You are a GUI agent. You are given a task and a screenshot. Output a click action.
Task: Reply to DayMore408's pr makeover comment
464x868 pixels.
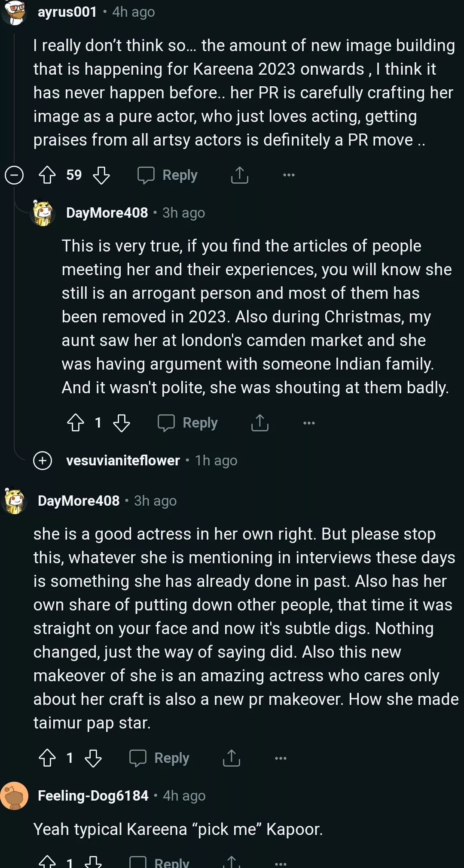tap(159, 758)
